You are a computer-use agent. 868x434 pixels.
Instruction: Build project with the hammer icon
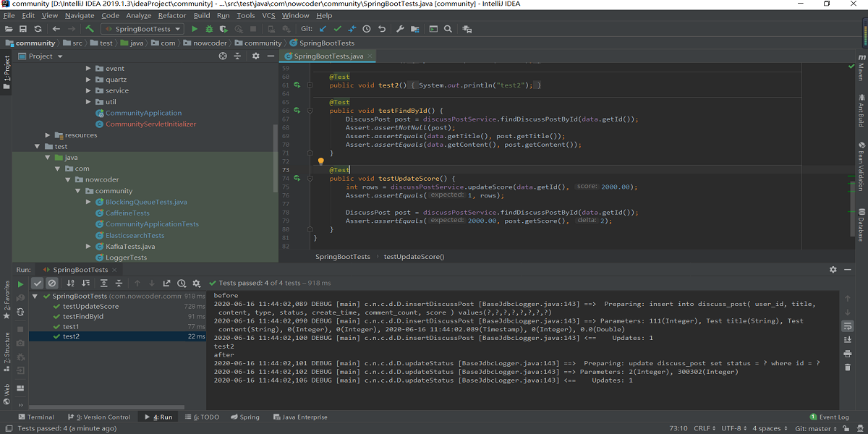[x=90, y=29]
